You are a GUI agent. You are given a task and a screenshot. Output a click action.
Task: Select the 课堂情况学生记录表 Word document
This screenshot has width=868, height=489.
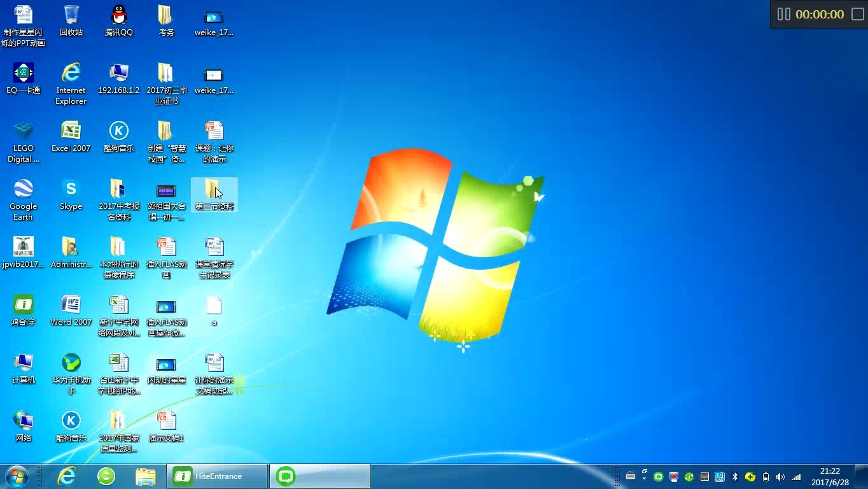[214, 258]
